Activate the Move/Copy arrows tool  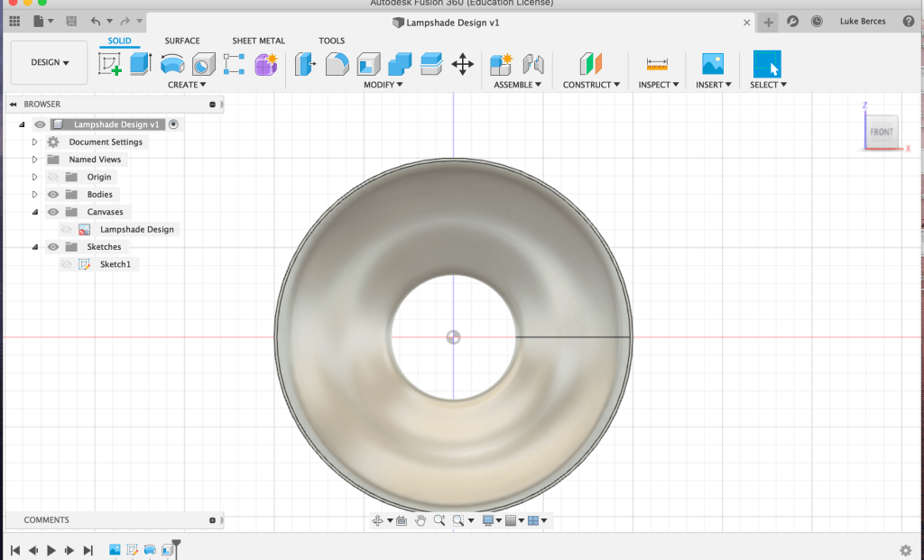[x=462, y=64]
